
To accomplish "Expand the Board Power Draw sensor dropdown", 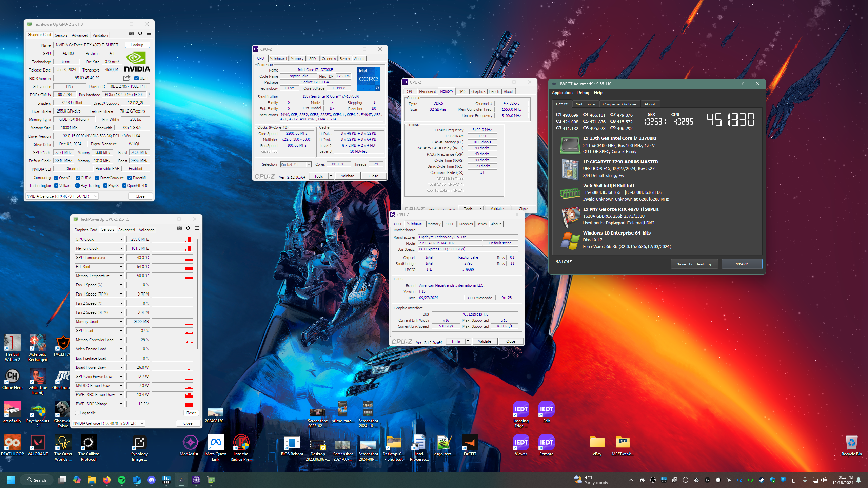I will pyautogui.click(x=121, y=367).
